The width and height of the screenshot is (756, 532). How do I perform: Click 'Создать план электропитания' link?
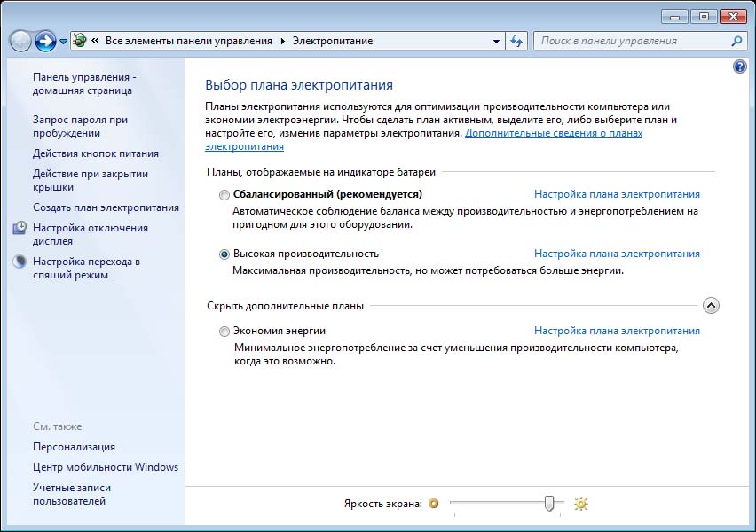[106, 207]
